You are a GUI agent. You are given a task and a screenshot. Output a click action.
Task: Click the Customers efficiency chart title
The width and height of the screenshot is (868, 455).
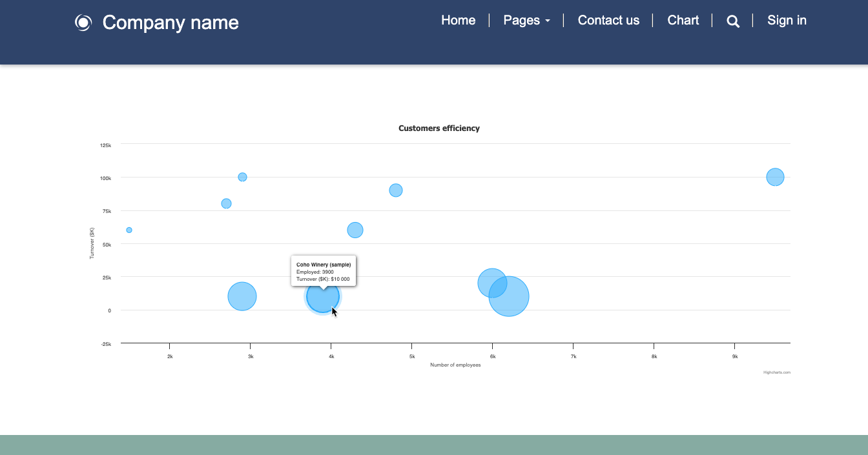point(439,128)
